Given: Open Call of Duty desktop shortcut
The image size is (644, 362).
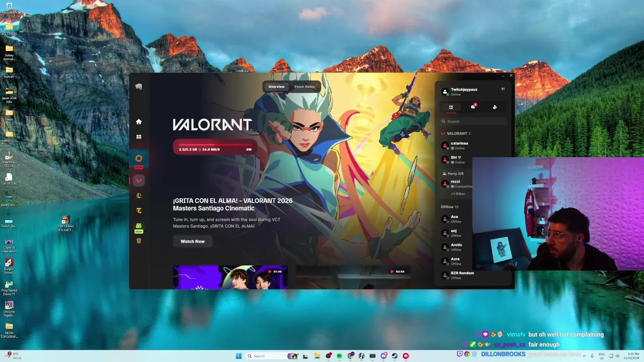Looking at the screenshot, I should click(x=9, y=178).
